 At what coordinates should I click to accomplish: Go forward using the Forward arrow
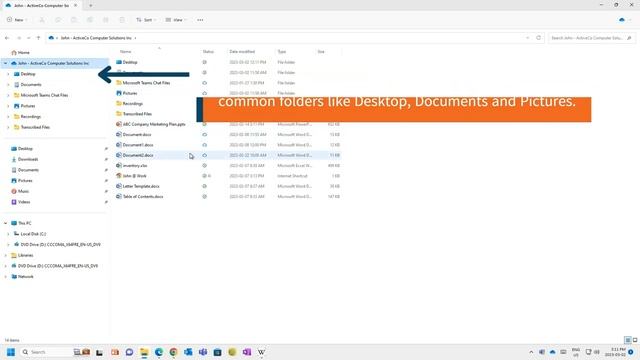tap(19, 38)
